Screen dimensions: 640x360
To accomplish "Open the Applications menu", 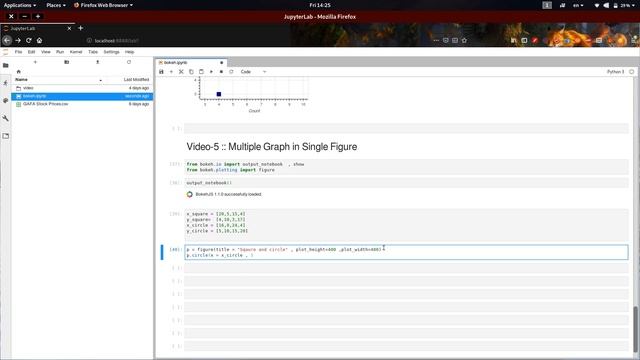I will pos(20,5).
